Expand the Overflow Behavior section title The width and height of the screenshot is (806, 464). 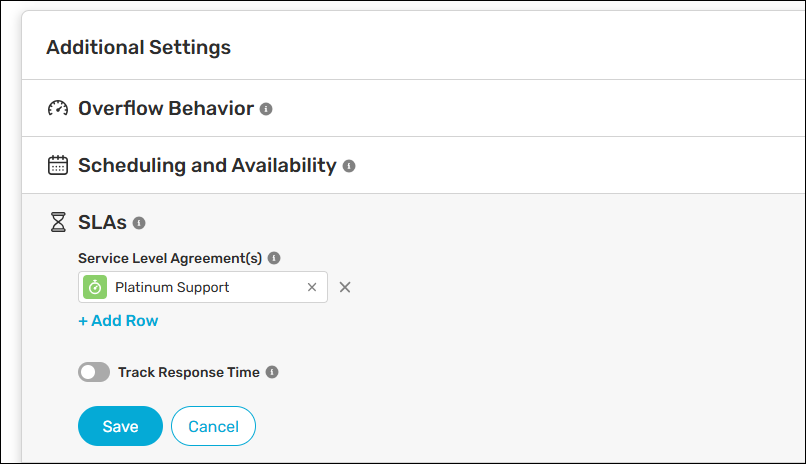(166, 108)
